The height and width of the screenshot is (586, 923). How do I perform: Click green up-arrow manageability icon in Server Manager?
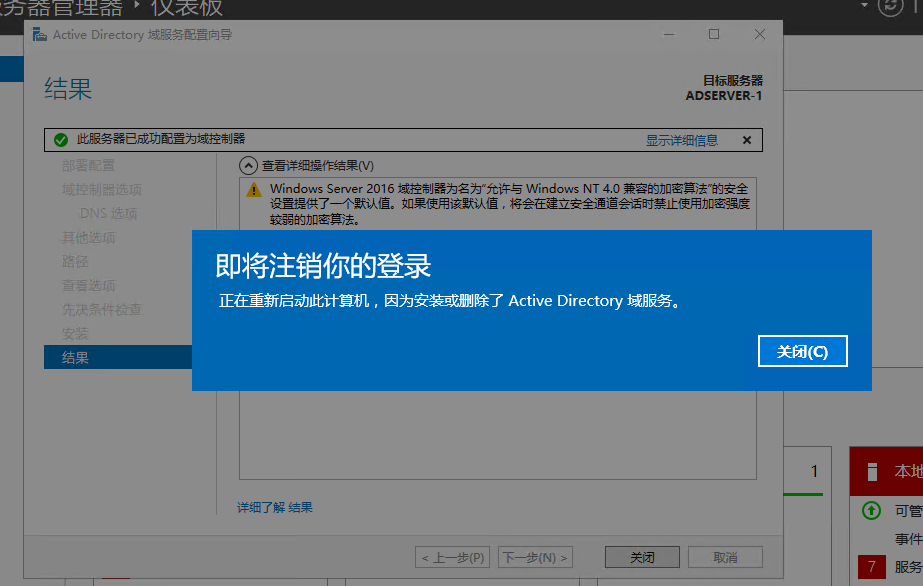tap(871, 510)
